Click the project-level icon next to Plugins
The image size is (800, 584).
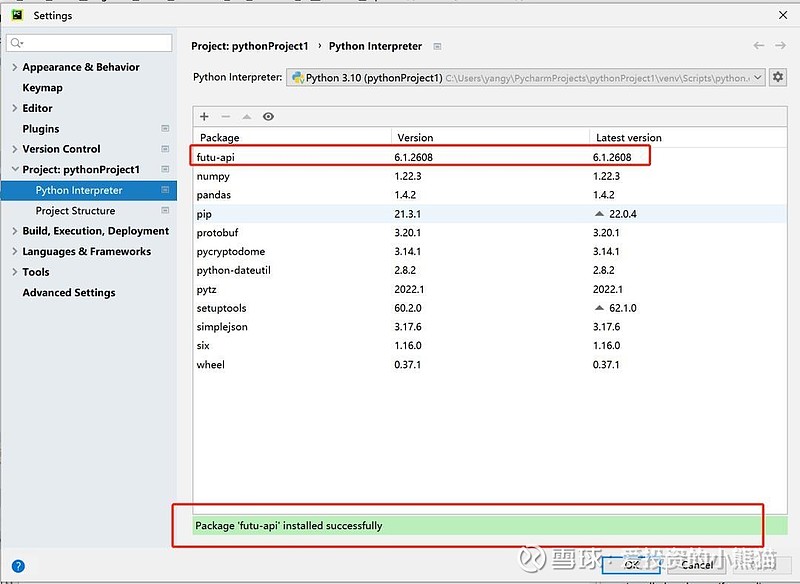pyautogui.click(x=165, y=129)
